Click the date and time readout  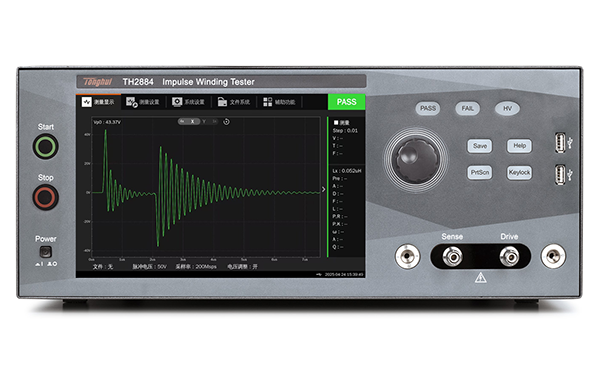pos(344,274)
